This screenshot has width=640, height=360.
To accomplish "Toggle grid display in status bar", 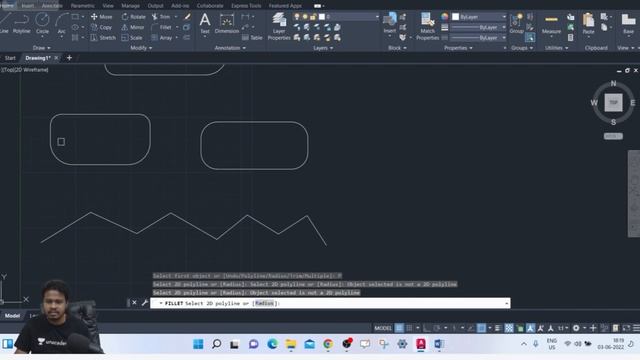I will point(399,328).
